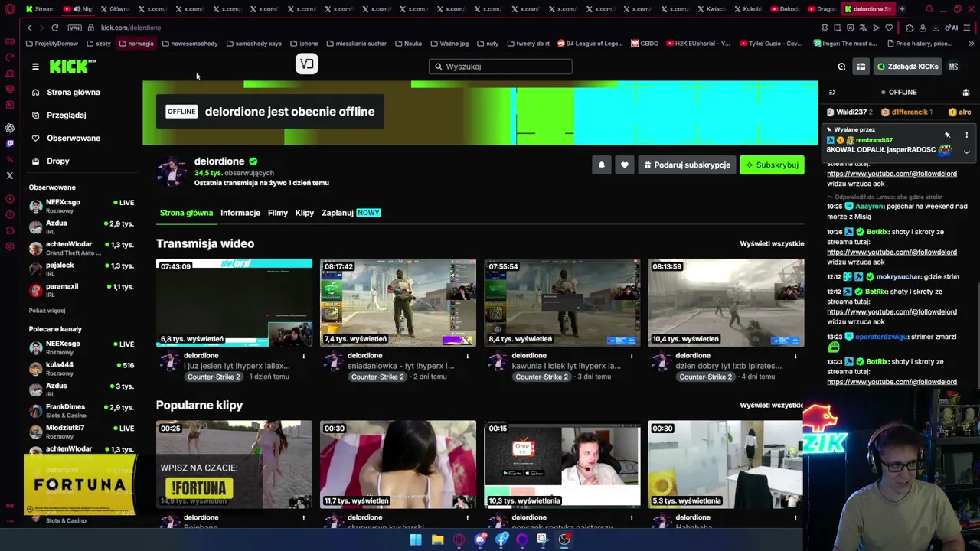Open options for 'kawunia i lolek' video
Viewport: 980px width, 551px height.
pos(631,356)
